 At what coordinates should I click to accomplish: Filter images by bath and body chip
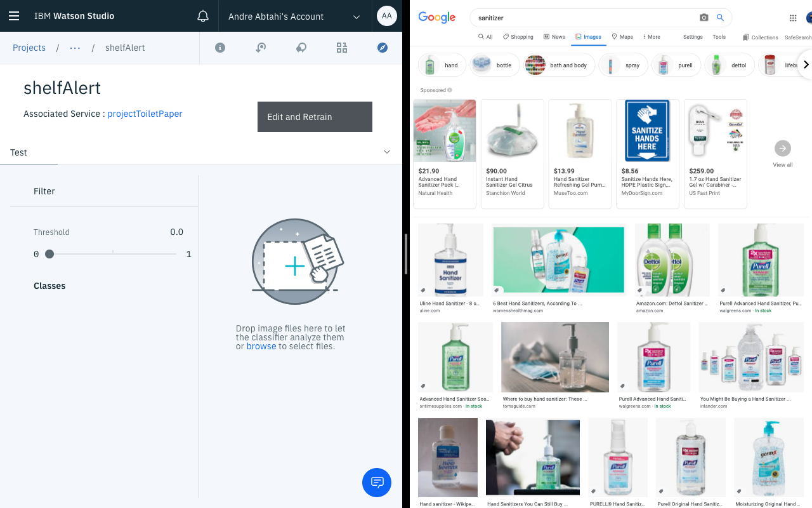[x=560, y=65]
